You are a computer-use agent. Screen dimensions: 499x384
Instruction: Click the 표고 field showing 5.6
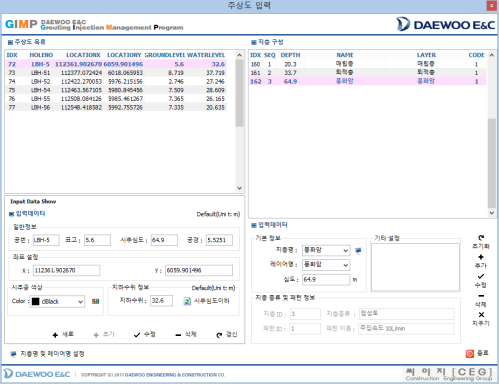(97, 240)
